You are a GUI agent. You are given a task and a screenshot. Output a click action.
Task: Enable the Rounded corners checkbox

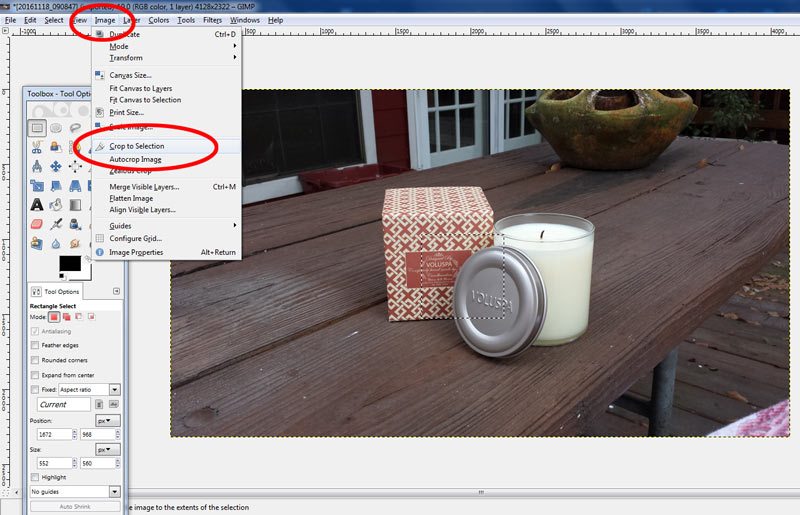pyautogui.click(x=35, y=360)
